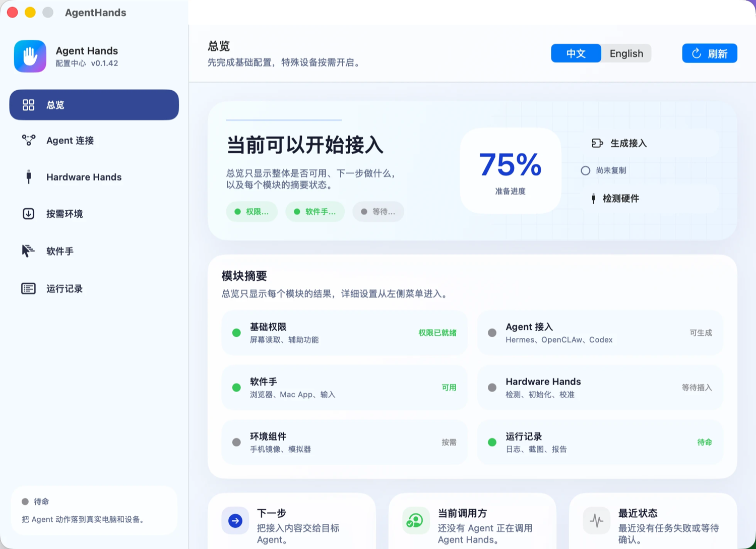756x549 pixels.
Task: Select 软件手 in the sidebar
Action: (x=94, y=251)
